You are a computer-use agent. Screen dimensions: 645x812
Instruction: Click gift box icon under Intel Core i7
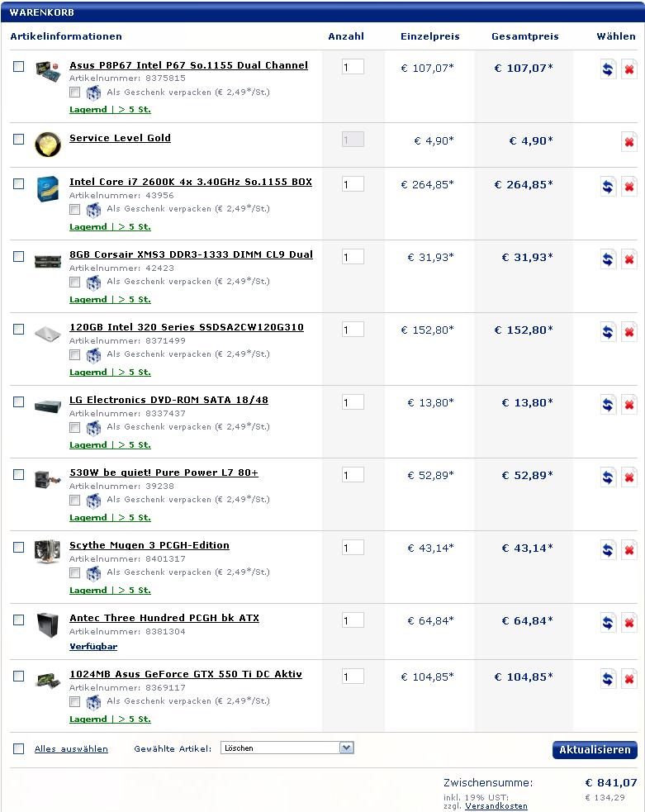click(x=93, y=210)
